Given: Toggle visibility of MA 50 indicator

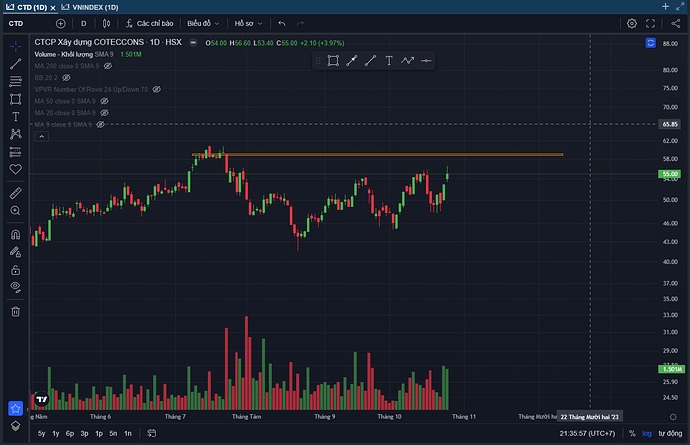Looking at the screenshot, I should [x=104, y=101].
